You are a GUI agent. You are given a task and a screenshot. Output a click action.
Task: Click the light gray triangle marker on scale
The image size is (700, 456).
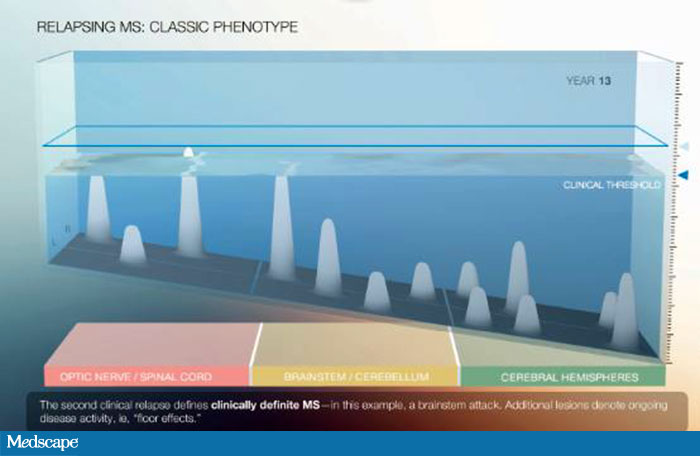point(684,147)
